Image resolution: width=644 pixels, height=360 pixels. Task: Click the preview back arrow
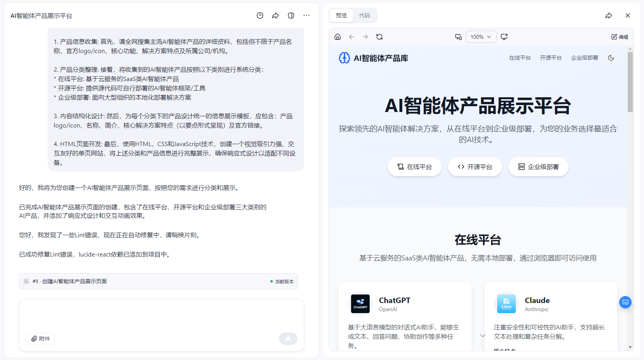(351, 37)
